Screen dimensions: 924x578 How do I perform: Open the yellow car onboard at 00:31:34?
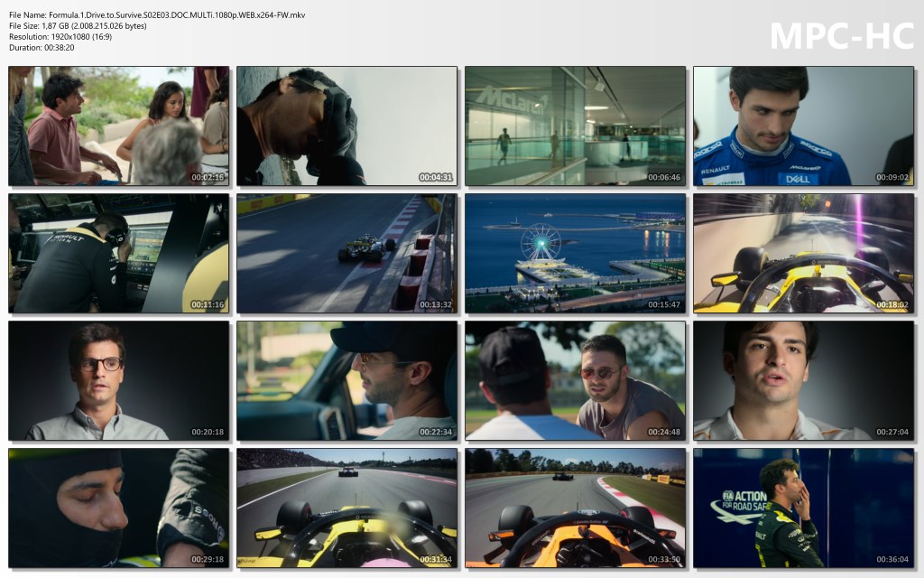[x=346, y=508]
